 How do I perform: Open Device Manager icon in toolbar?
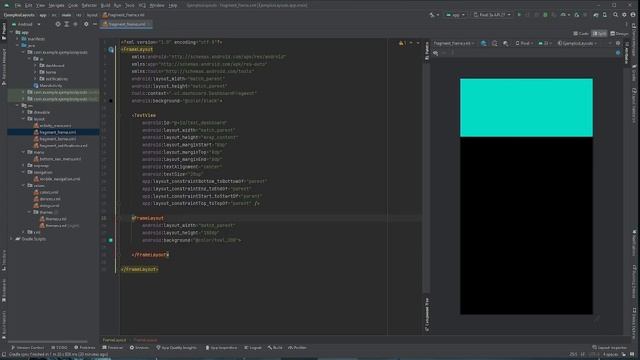pos(604,15)
